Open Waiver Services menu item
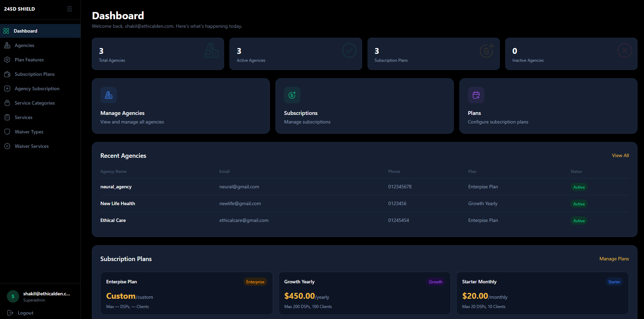Image resolution: width=644 pixels, height=319 pixels. click(x=40, y=146)
